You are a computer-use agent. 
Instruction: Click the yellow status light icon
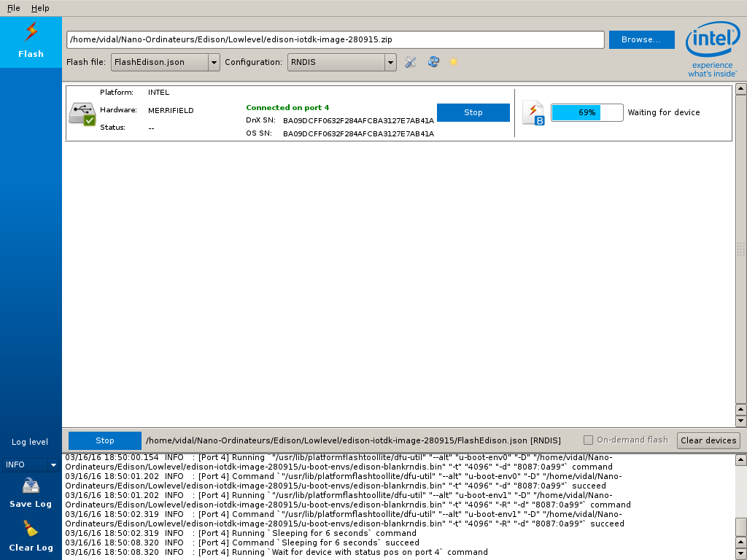click(x=454, y=62)
